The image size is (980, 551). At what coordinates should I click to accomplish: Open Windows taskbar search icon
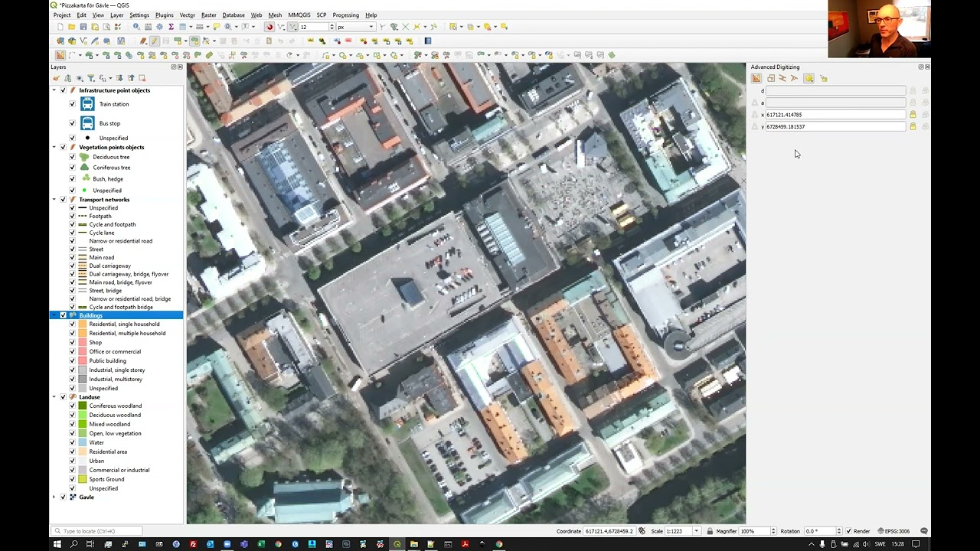(73, 545)
